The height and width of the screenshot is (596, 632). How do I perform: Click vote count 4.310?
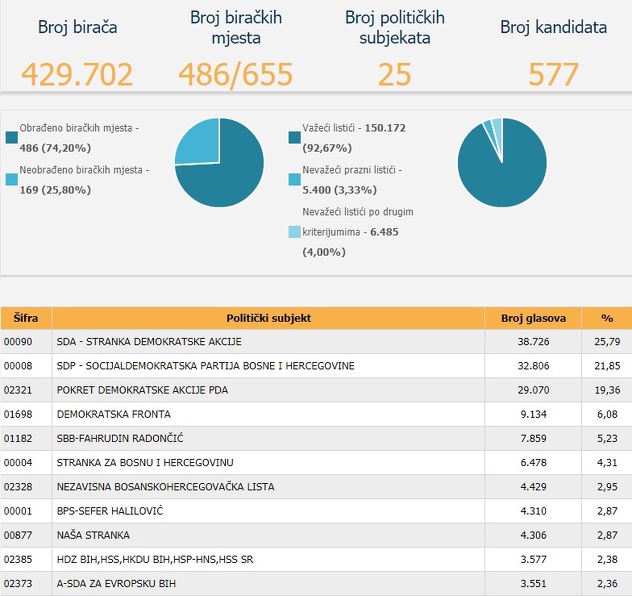point(533,511)
